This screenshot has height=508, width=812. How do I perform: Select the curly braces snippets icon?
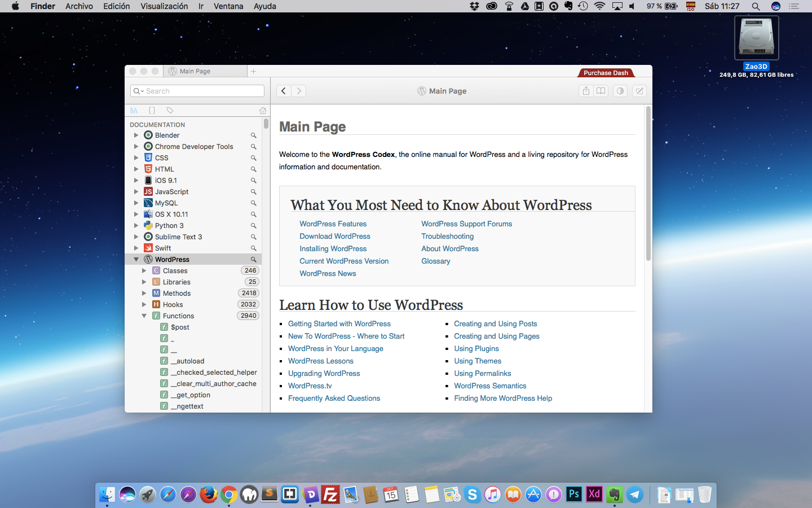(x=152, y=111)
